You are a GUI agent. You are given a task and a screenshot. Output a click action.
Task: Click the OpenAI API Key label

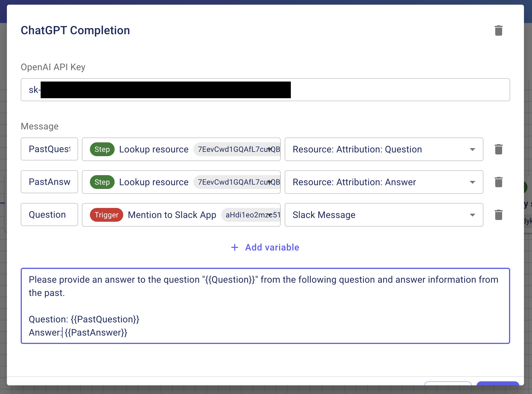pos(53,67)
